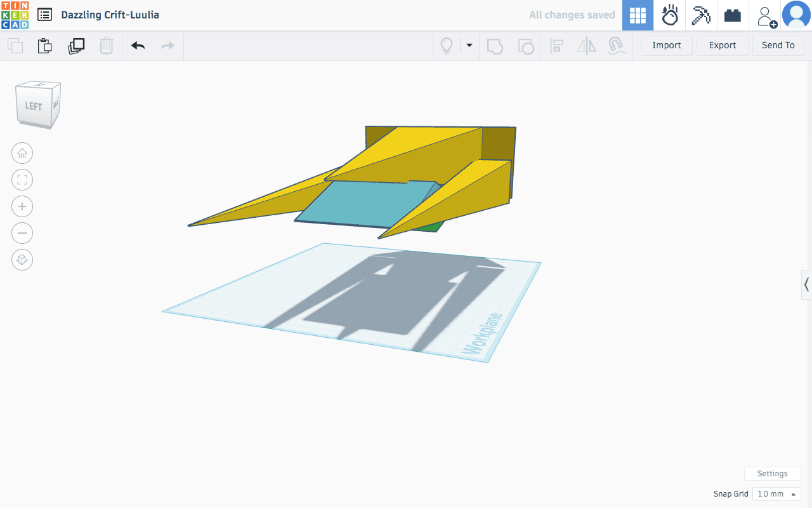The height and width of the screenshot is (508, 812).
Task: Open the Send To menu
Action: point(778,46)
